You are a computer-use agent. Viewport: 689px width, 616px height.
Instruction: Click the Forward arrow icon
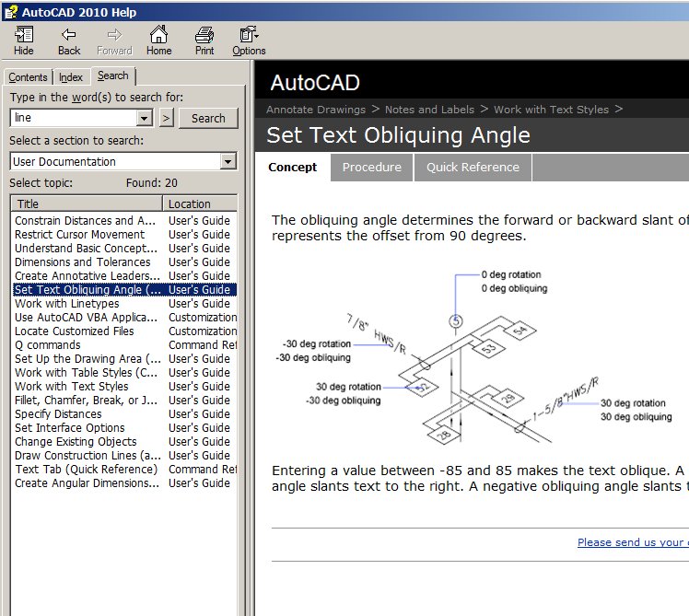click(114, 40)
